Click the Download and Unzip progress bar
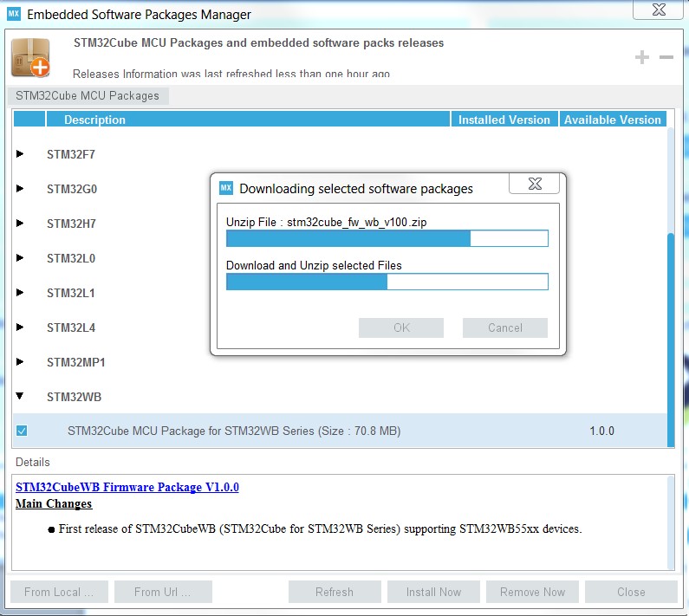The height and width of the screenshot is (616, 689). 387,282
